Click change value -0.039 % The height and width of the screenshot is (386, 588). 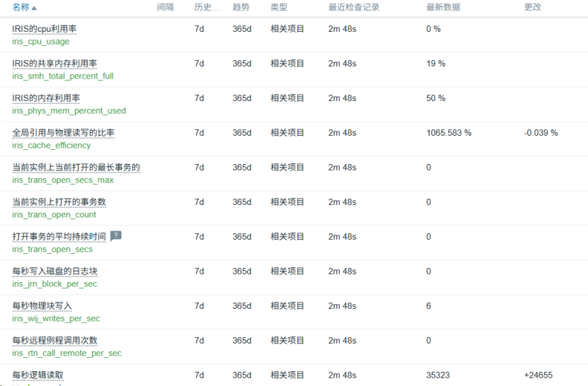point(541,133)
